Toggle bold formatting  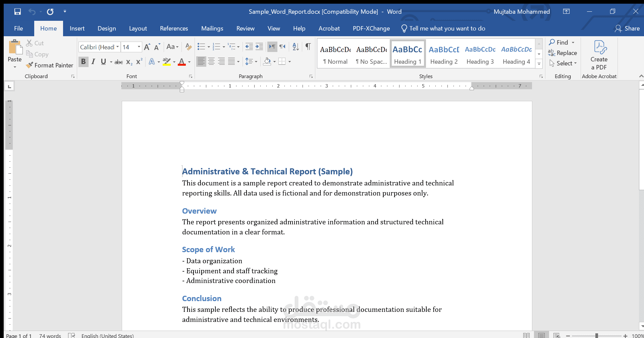84,62
